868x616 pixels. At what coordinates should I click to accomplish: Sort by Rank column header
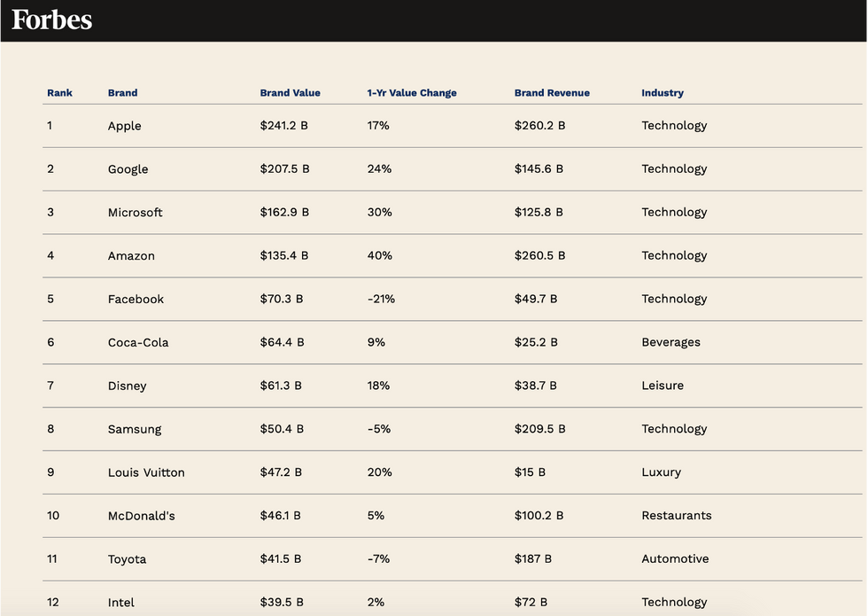59,93
